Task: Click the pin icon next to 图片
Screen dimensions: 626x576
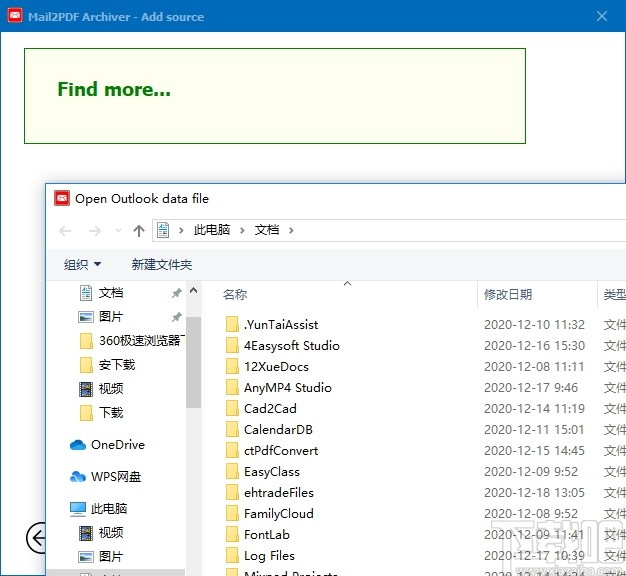Action: point(176,317)
